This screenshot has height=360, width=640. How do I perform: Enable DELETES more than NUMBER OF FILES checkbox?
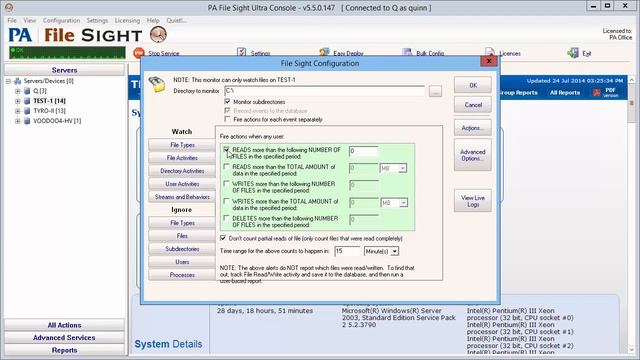[227, 218]
